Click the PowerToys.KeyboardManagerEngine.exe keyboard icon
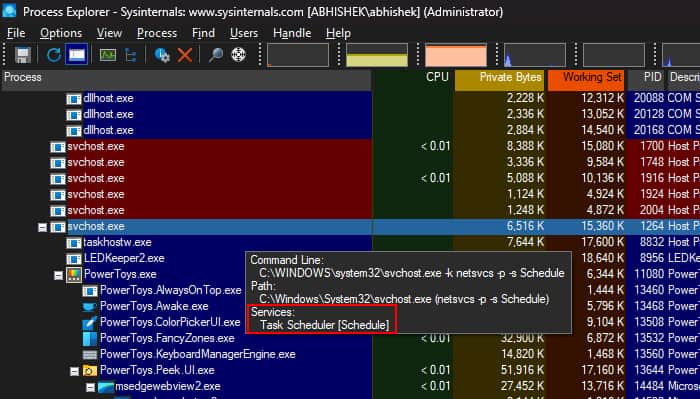 tap(90, 355)
